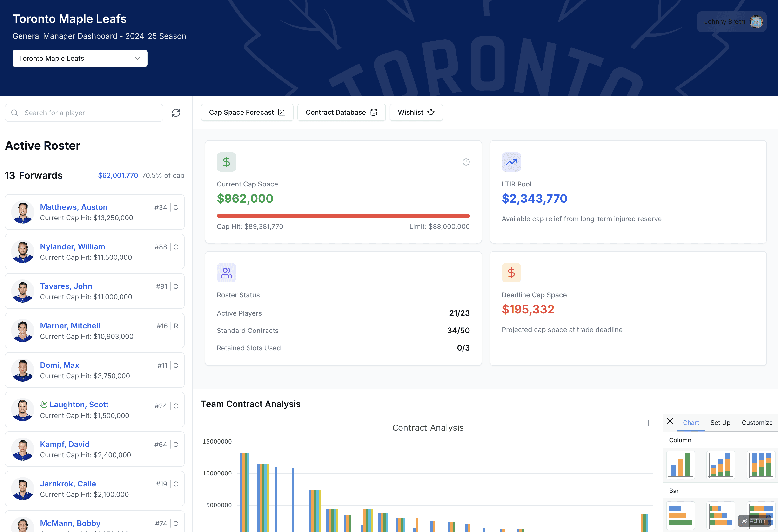Click Scott Laughton's headshot

click(22, 410)
